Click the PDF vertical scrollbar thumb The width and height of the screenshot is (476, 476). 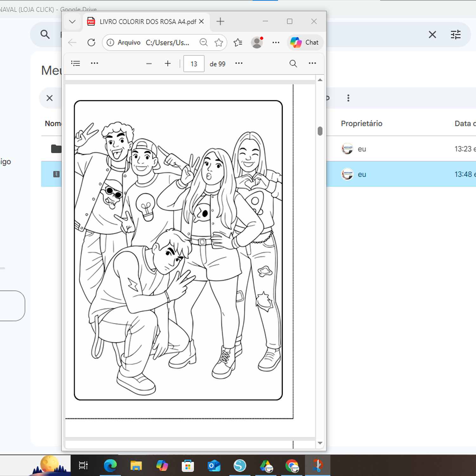click(x=320, y=131)
